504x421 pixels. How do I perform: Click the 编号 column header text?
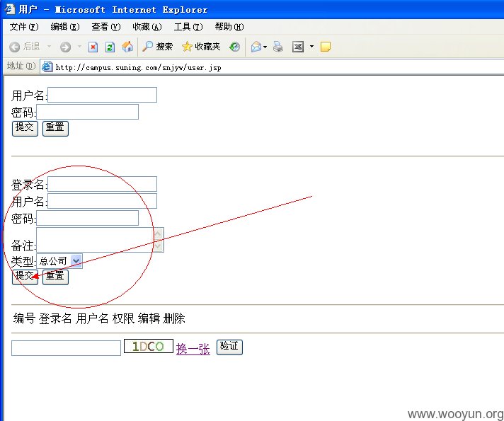24,318
